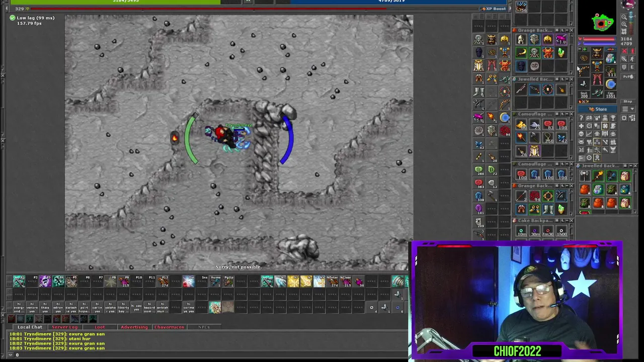Select golden sickle in Orange Backpack
Viewport: 644px width, 362px height.
[x=521, y=53]
